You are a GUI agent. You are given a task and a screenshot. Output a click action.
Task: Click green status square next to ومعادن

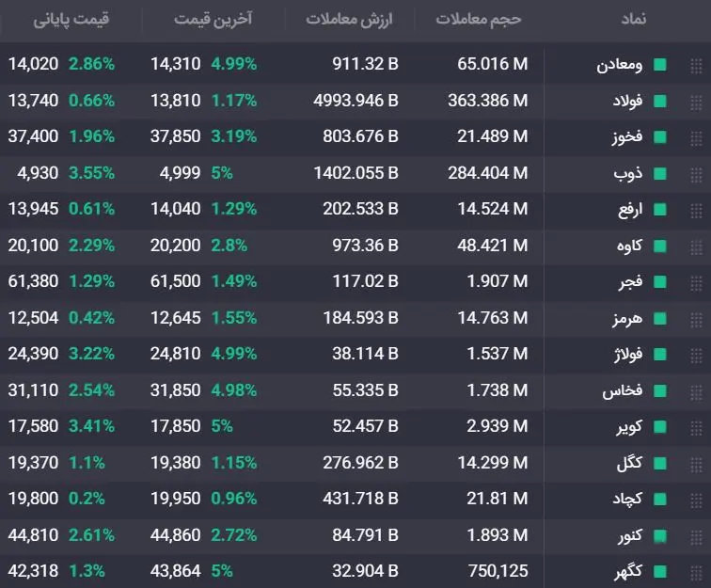pos(660,65)
